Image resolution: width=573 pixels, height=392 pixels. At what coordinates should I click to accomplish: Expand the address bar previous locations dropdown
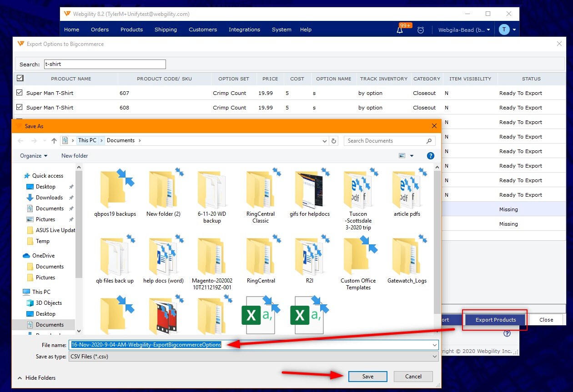pyautogui.click(x=325, y=141)
